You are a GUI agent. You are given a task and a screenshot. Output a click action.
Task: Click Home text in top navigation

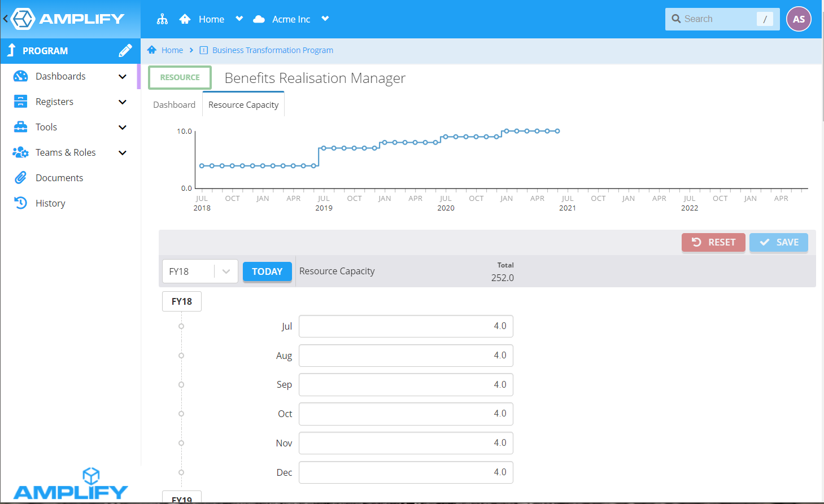211,19
